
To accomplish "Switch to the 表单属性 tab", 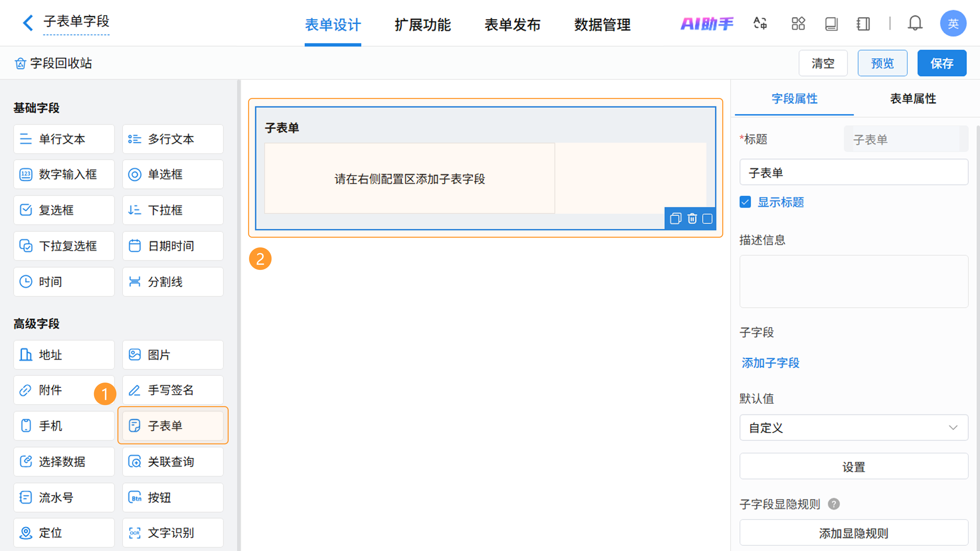I will point(913,98).
